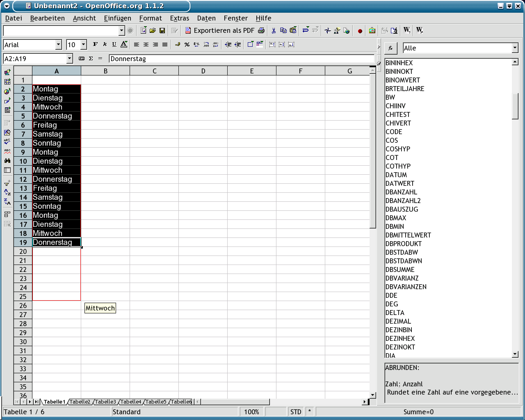Select DATUM in the function list

[396, 175]
